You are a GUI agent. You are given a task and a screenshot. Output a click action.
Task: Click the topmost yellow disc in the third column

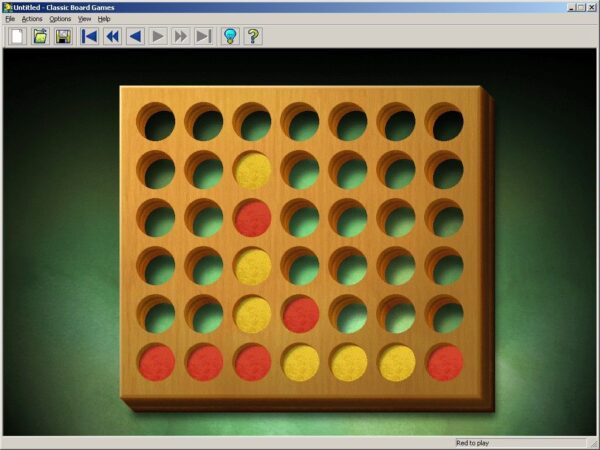pos(253,171)
